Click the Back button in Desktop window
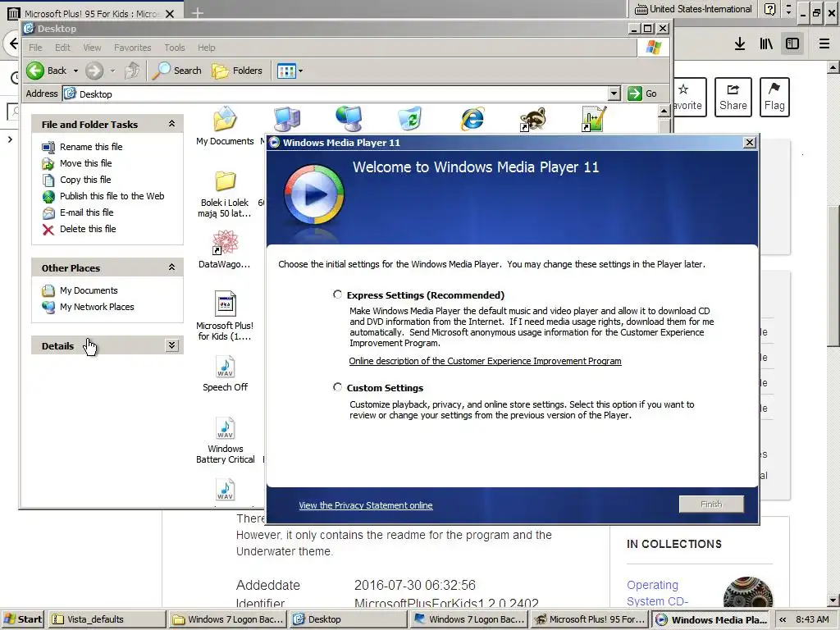840x630 pixels. click(46, 71)
